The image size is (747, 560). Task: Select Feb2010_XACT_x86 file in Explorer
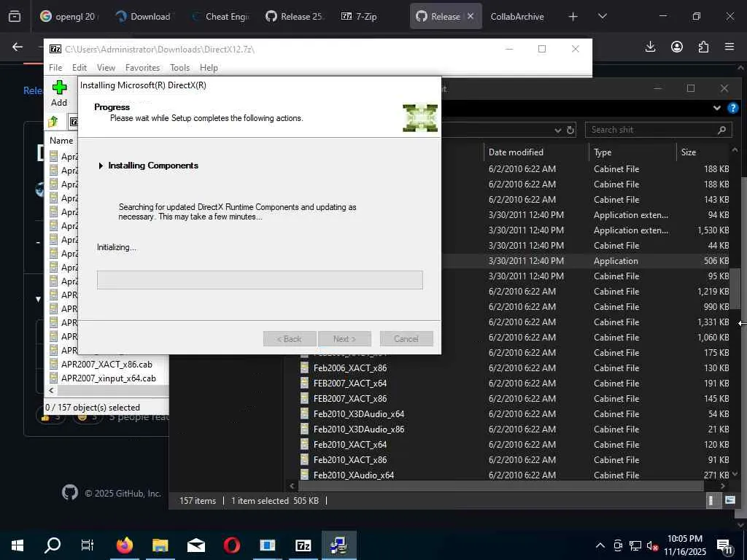coord(349,459)
